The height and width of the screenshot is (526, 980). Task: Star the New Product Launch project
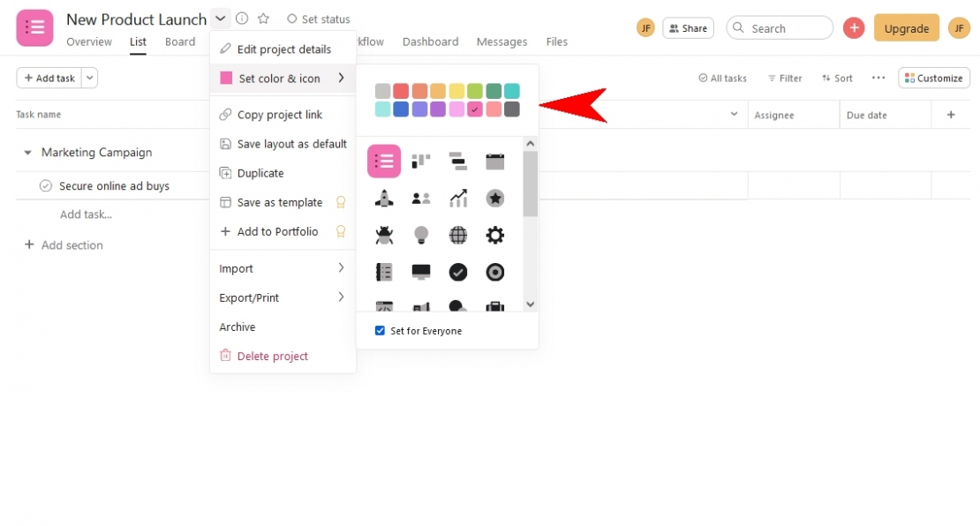tap(262, 18)
